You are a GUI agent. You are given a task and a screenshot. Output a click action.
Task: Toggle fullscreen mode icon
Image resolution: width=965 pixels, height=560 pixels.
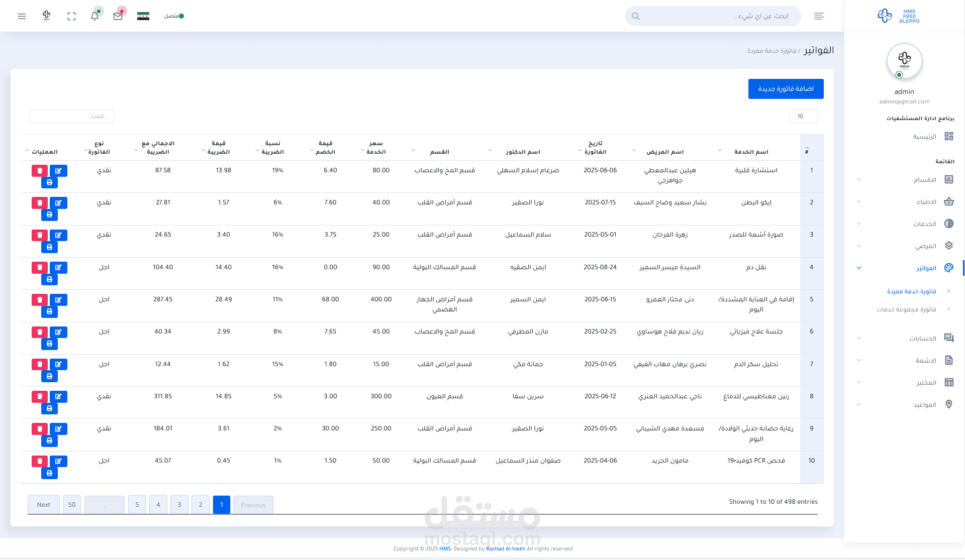tap(71, 16)
